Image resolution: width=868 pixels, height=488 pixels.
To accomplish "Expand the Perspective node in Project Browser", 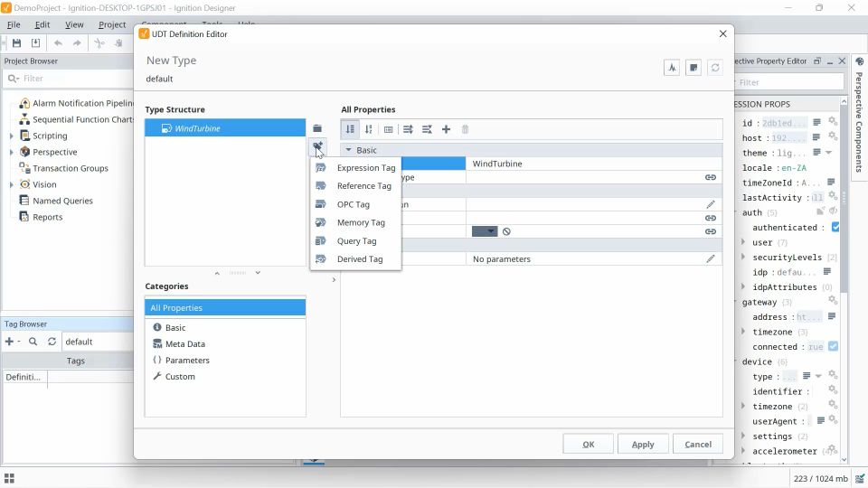I will click(x=11, y=152).
